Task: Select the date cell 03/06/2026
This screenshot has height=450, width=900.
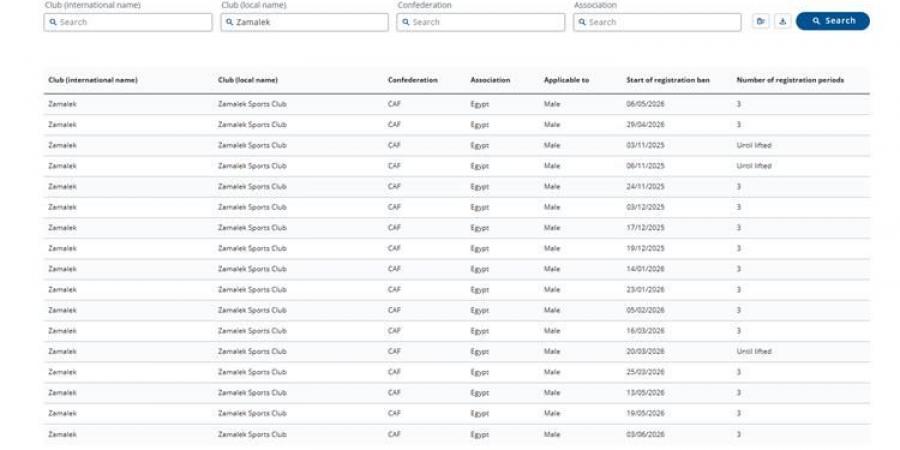Action: click(x=645, y=435)
